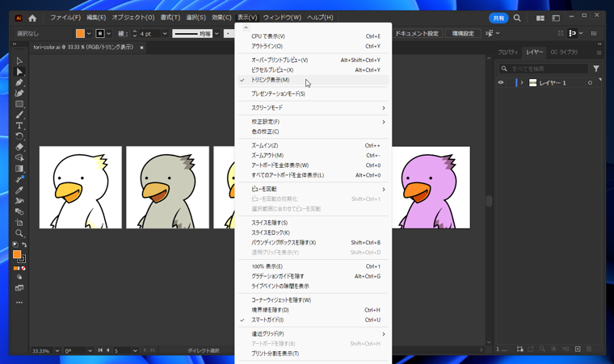Open zoom level 33.33% dropdown
The width and height of the screenshot is (614, 364).
(x=57, y=351)
